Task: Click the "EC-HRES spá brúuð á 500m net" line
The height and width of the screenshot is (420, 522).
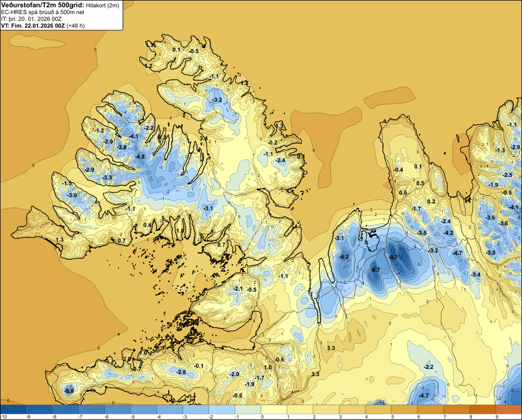Action: (x=43, y=12)
